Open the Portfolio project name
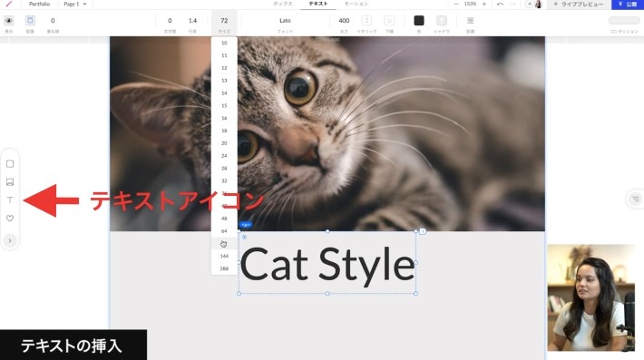This screenshot has width=644, height=360. pos(39,5)
